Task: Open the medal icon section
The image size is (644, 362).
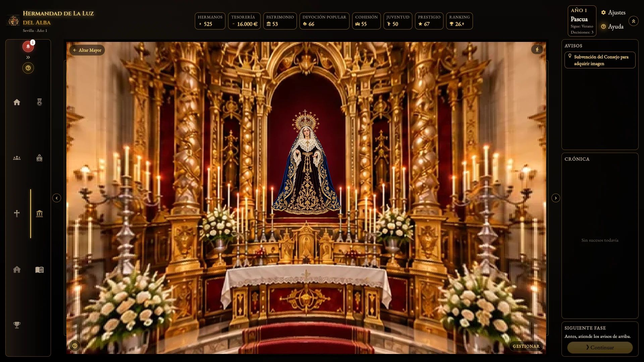Action: (40, 102)
